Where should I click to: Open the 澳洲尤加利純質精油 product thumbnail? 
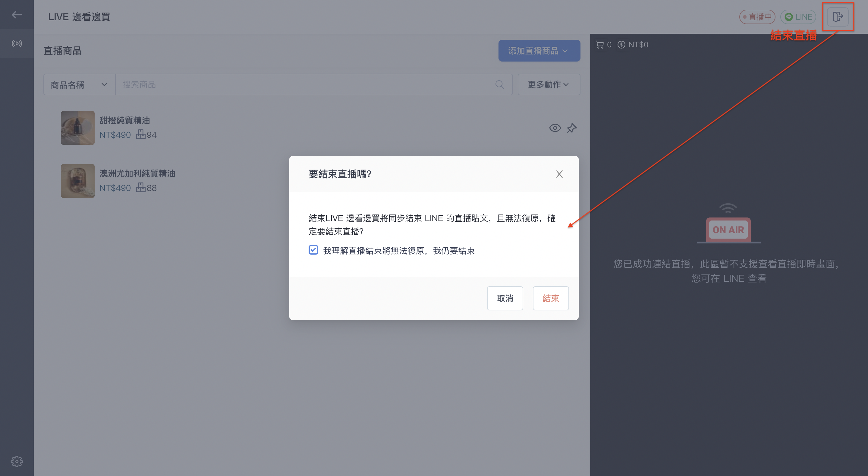[x=78, y=181]
